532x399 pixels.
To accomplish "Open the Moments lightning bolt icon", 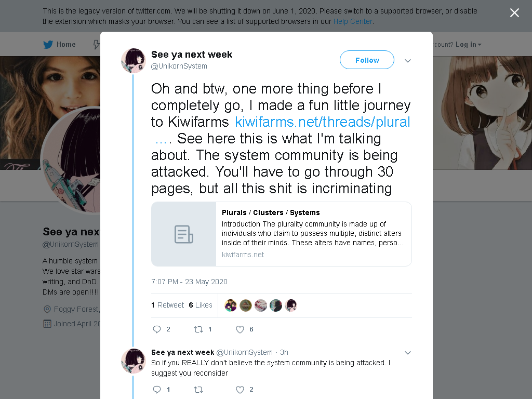I will tap(97, 45).
